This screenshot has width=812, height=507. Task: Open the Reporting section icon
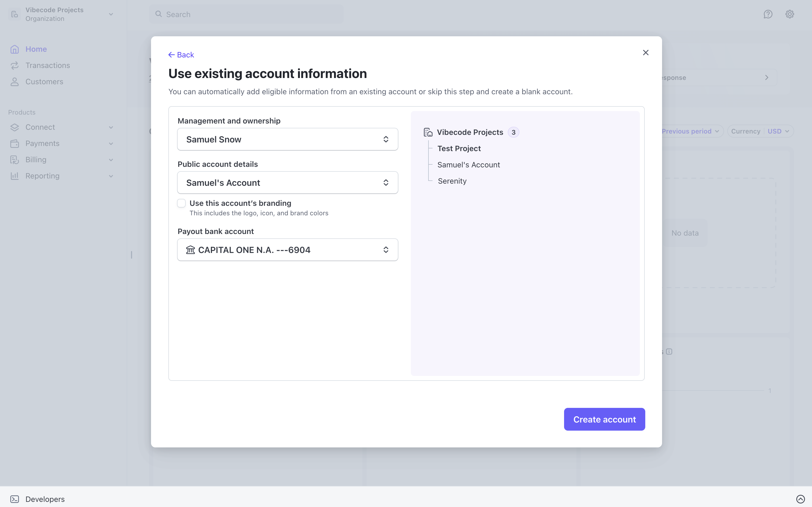click(x=14, y=176)
